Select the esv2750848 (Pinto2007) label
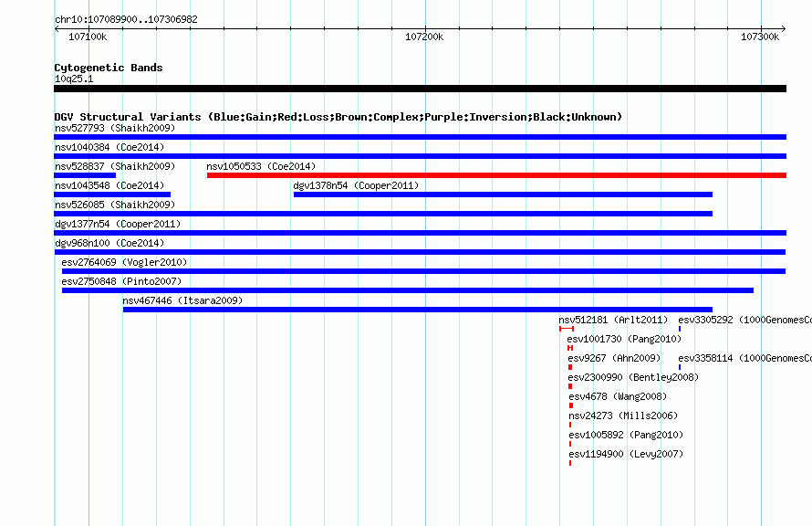Image resolution: width=812 pixels, height=526 pixels. pos(121,281)
